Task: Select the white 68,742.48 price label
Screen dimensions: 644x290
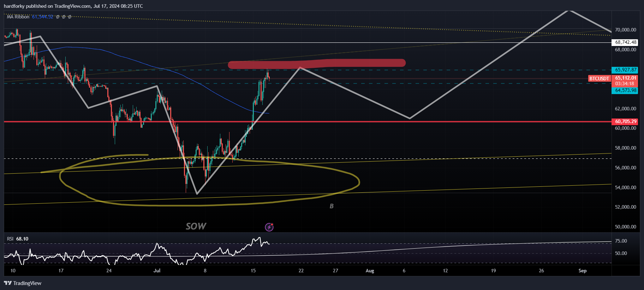Action: point(625,42)
